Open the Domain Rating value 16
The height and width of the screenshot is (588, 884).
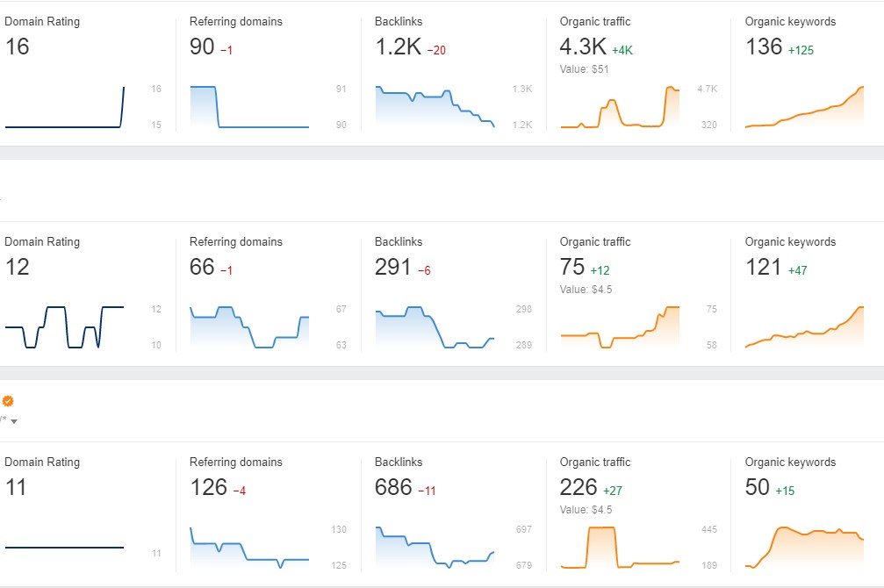(18, 47)
